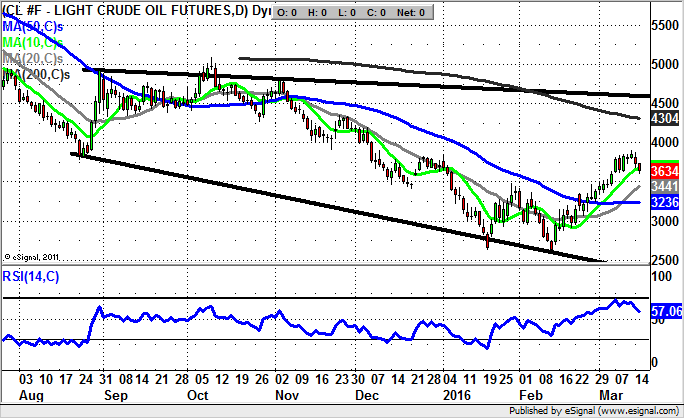The height and width of the screenshot is (418, 684).
Task: Select the MA(200,C) indicator label
Action: tap(36, 75)
